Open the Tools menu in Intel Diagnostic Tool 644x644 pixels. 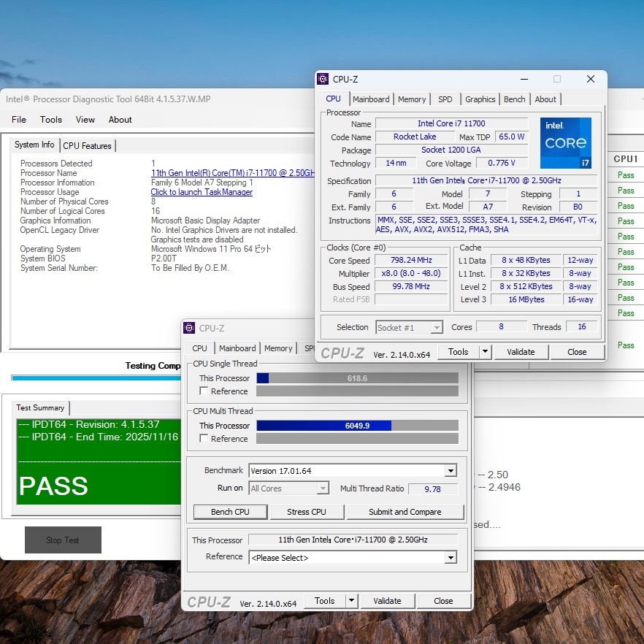[x=51, y=120]
